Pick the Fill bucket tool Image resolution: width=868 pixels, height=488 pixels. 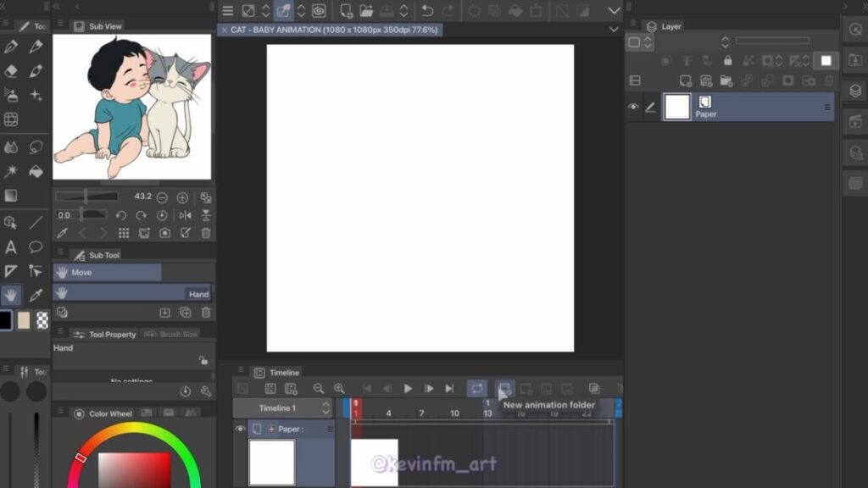(36, 172)
